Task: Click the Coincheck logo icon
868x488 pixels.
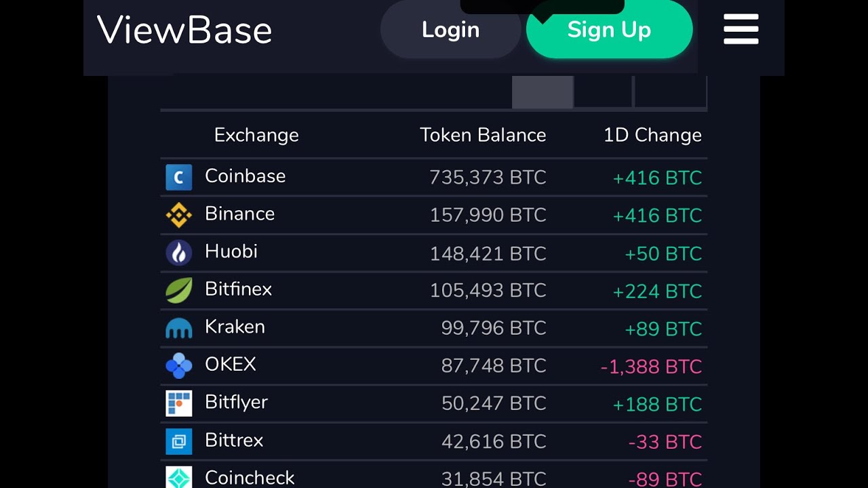Action: click(178, 476)
